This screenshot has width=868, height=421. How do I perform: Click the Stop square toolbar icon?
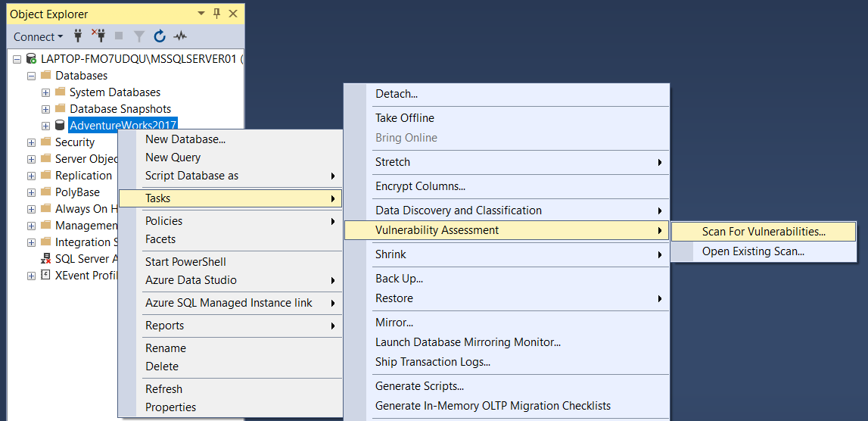point(119,36)
